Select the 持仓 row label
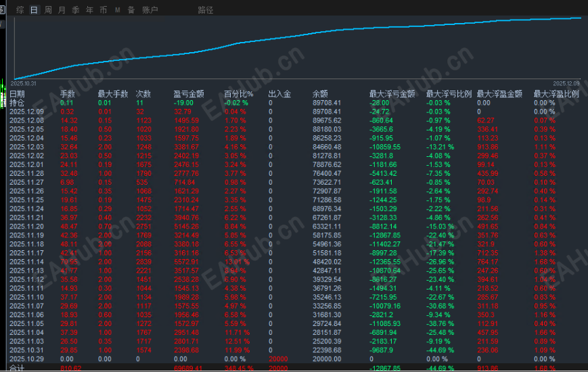 click(17, 103)
